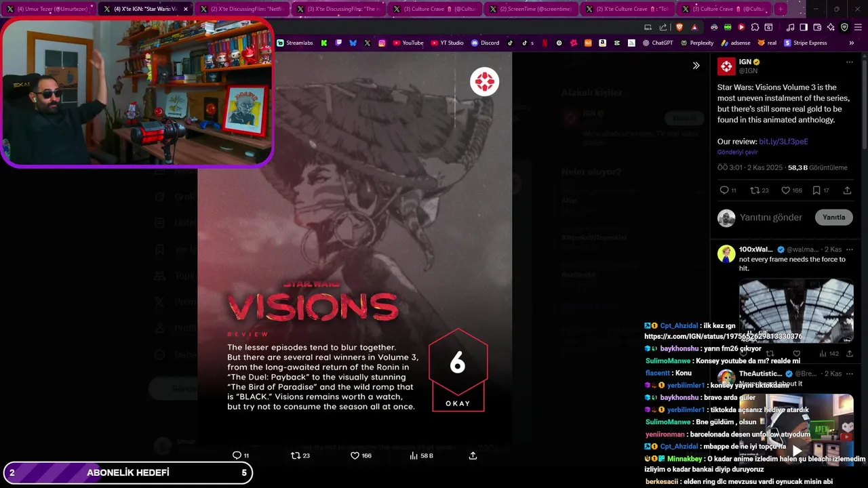Play the video in TheAutistic reply
868x488 pixels.
pos(797,450)
